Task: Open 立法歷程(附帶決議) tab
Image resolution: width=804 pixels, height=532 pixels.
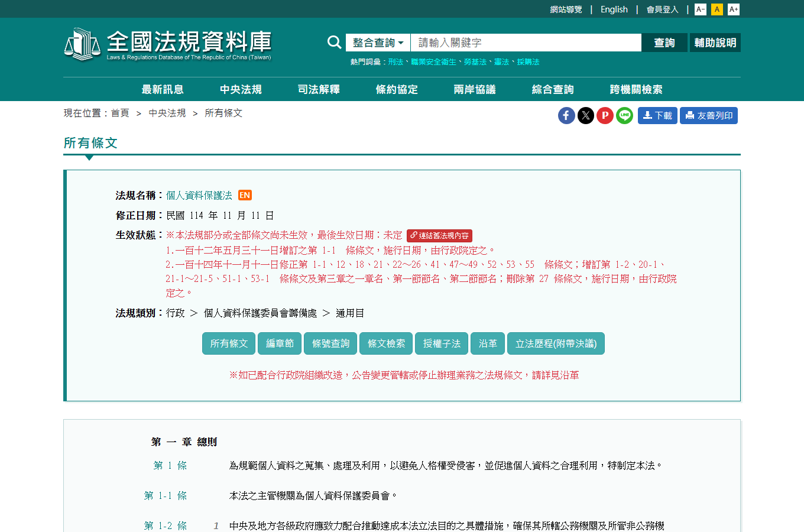Action: point(556,343)
